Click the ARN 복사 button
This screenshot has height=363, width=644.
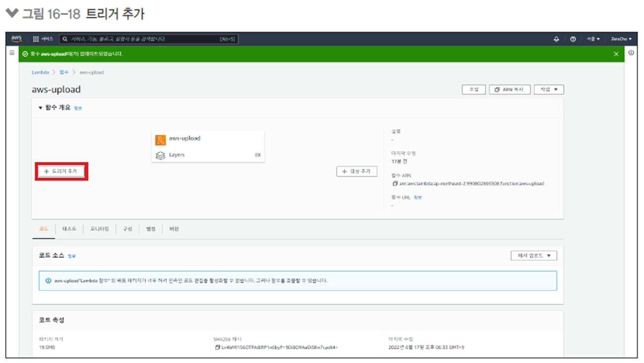pos(510,90)
